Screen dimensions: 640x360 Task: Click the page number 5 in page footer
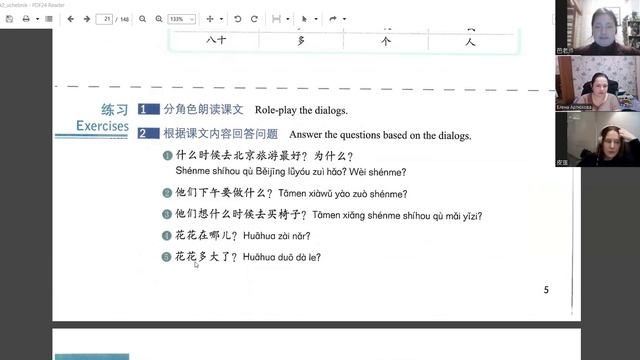coord(546,290)
